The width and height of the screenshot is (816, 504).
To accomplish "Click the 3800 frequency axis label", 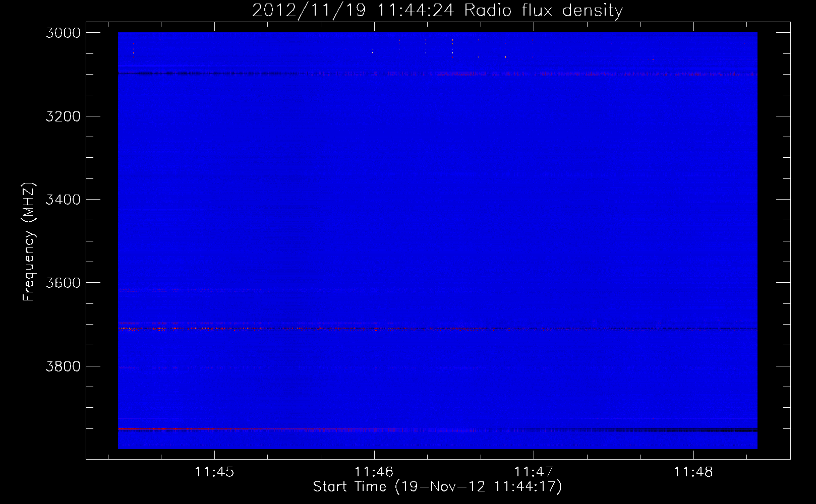I will (63, 366).
